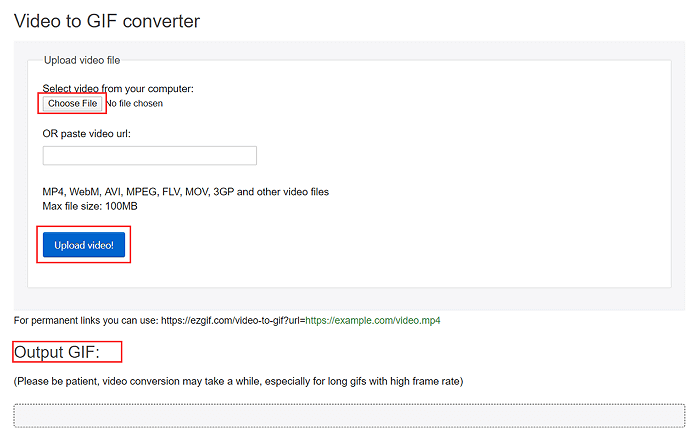Click the Choose File button
Viewport: 700px width, 428px height.
click(73, 103)
